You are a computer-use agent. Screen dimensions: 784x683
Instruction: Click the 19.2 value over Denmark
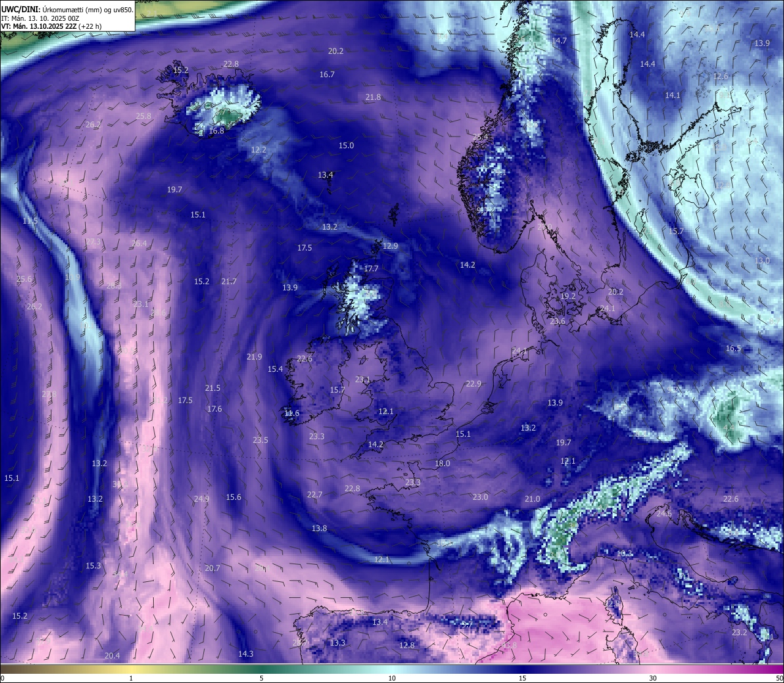pos(568,296)
